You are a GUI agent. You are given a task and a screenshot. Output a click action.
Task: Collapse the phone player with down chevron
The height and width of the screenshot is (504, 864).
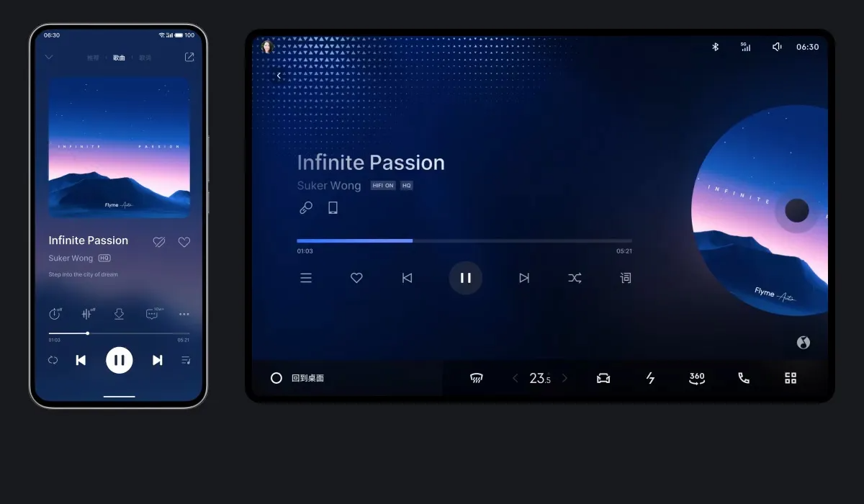click(x=49, y=57)
